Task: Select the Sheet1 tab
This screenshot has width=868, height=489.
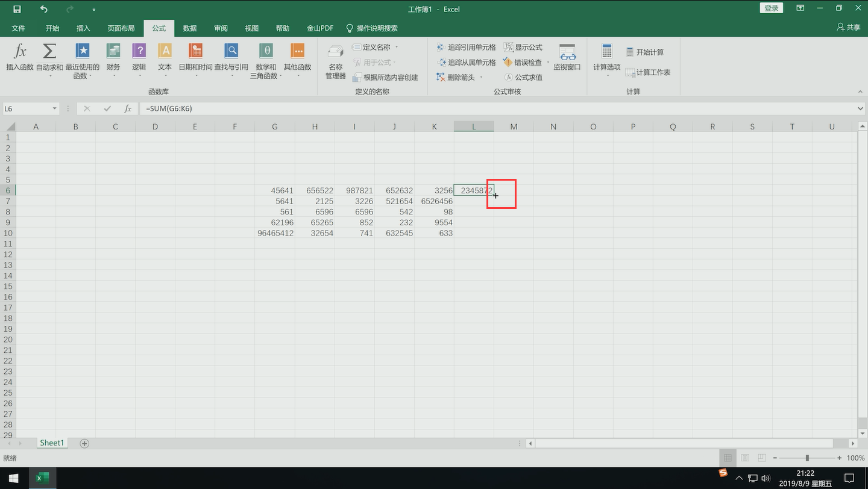Action: point(51,443)
